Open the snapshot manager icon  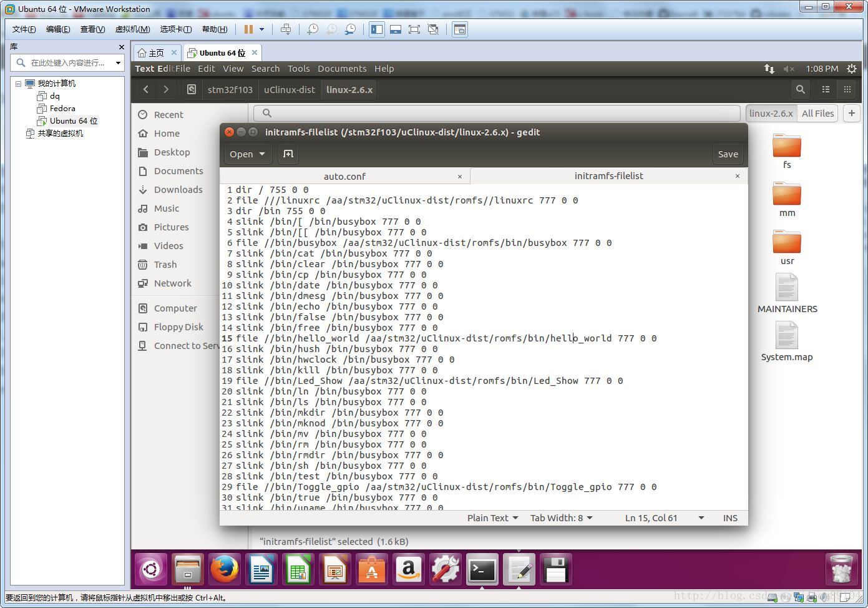351,29
